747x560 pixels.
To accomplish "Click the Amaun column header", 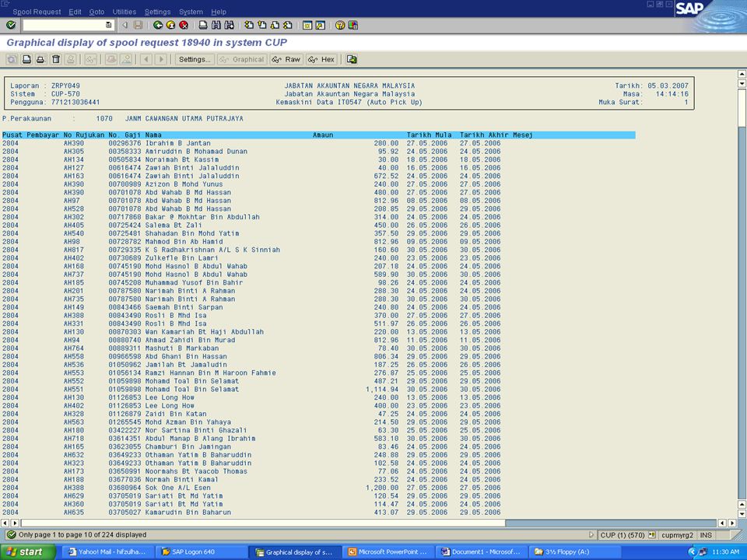I will [x=323, y=135].
